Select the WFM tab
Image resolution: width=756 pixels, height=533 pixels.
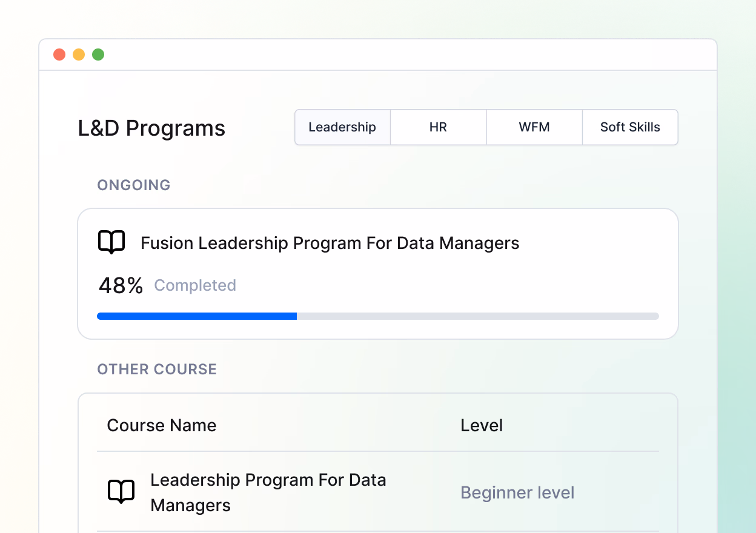(534, 127)
